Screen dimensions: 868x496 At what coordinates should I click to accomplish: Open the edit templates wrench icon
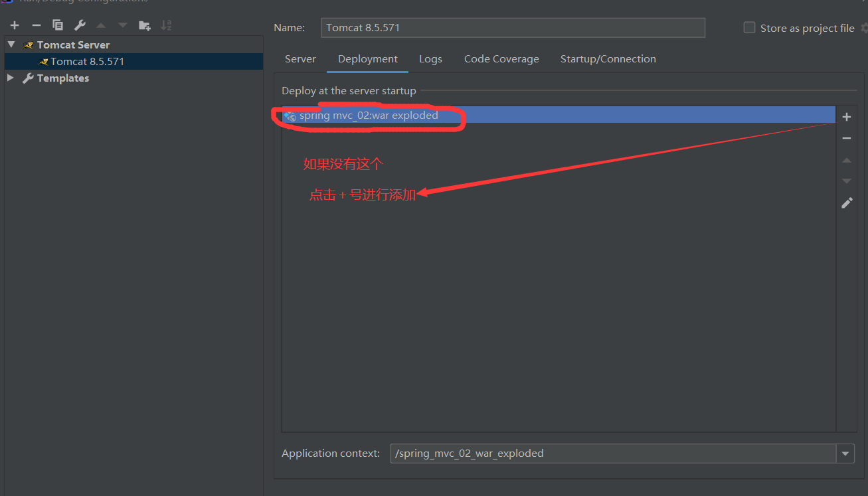[80, 25]
